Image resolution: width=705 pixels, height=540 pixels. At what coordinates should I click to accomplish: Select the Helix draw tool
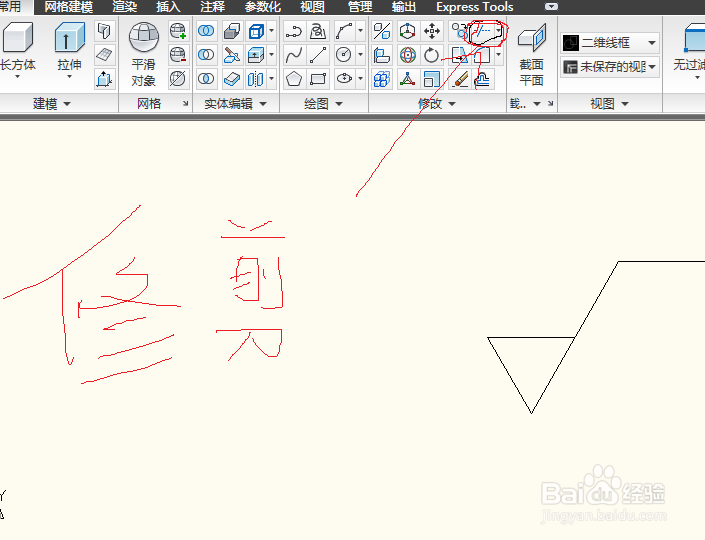point(318,31)
